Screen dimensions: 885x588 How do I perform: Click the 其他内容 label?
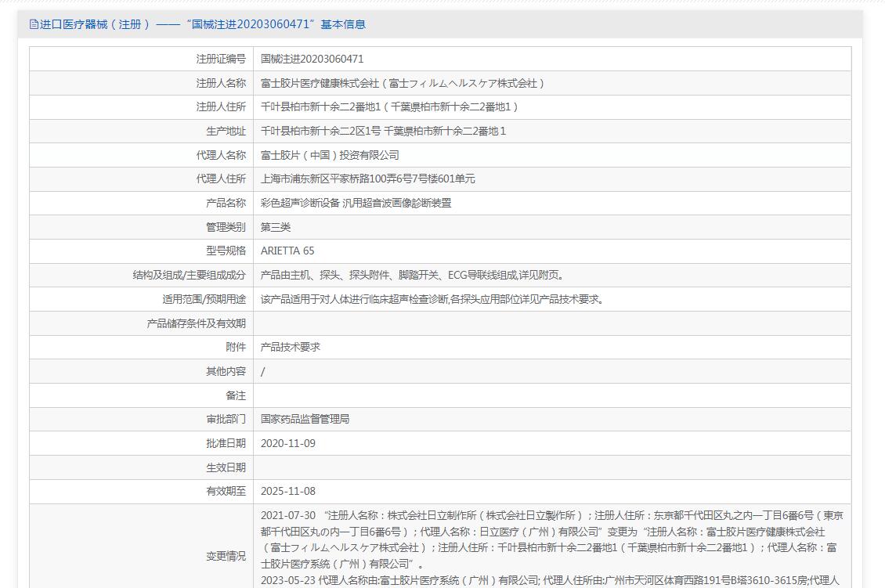(x=226, y=371)
